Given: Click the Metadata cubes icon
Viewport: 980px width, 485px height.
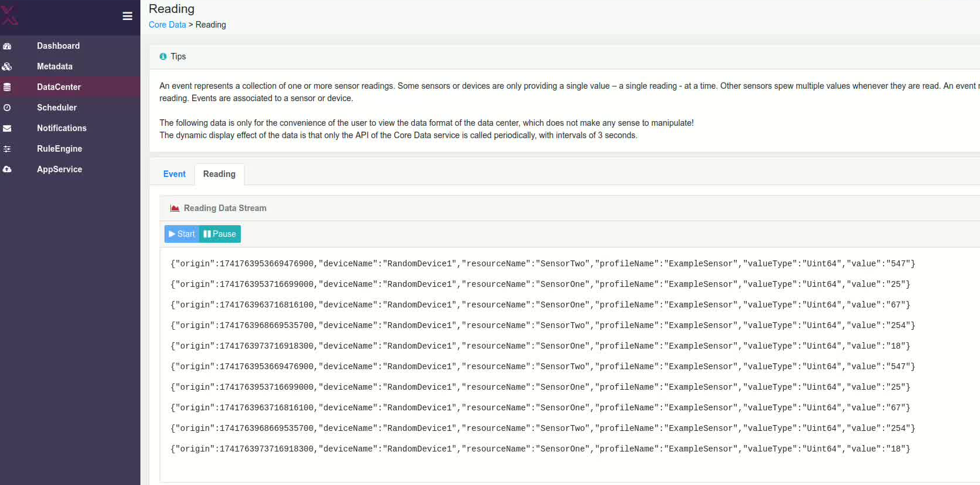Looking at the screenshot, I should [7, 66].
